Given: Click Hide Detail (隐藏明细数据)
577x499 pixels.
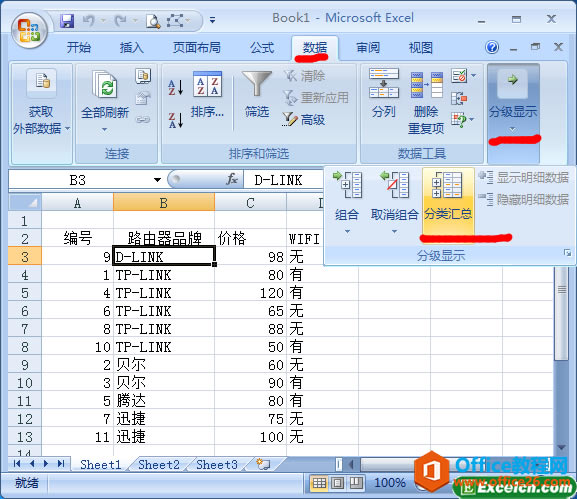Looking at the screenshot, I should coord(524,199).
